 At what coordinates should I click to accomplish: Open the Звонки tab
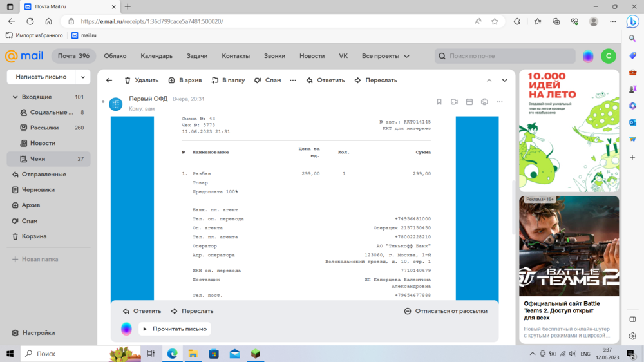click(275, 56)
